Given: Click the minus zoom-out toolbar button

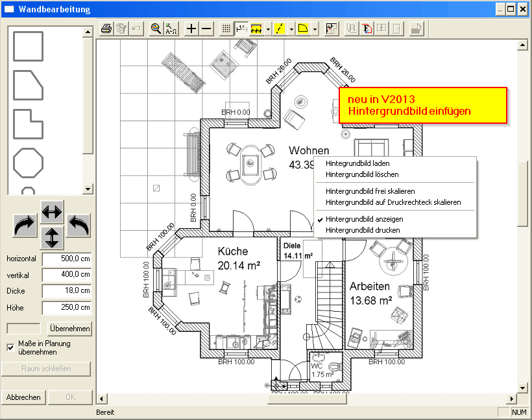Looking at the screenshot, I should point(206,29).
